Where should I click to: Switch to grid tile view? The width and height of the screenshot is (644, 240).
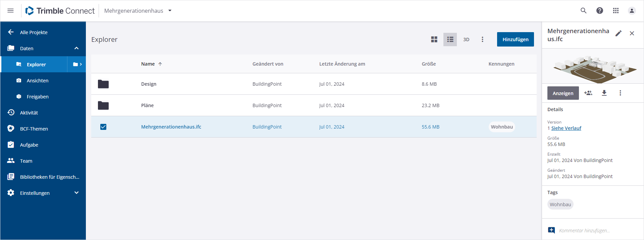point(434,39)
